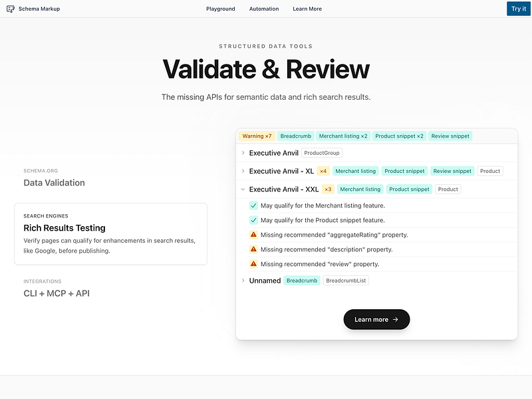Click the Schema Markup logo icon
The width and height of the screenshot is (532, 399).
click(11, 9)
